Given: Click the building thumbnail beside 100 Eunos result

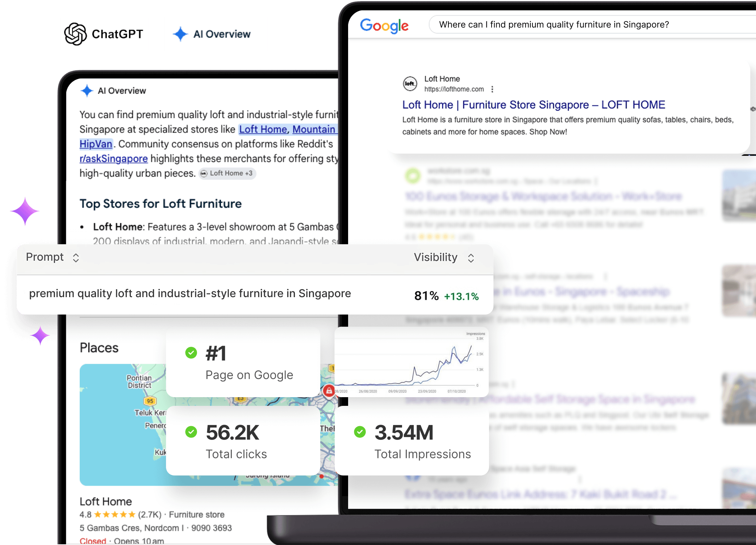Looking at the screenshot, I should click(739, 196).
